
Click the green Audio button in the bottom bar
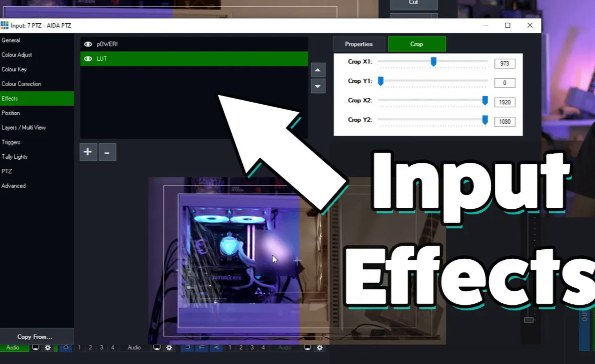coord(14,348)
